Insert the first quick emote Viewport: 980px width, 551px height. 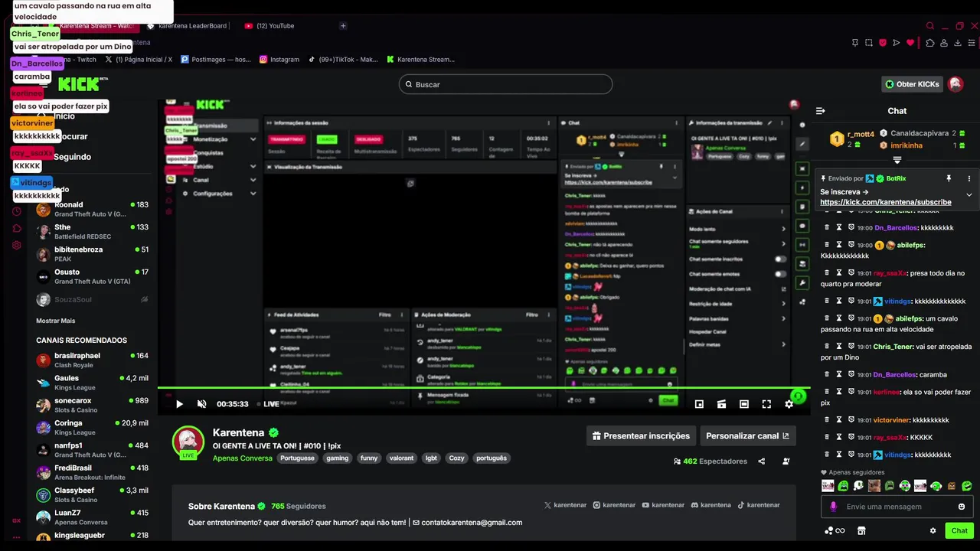point(828,485)
